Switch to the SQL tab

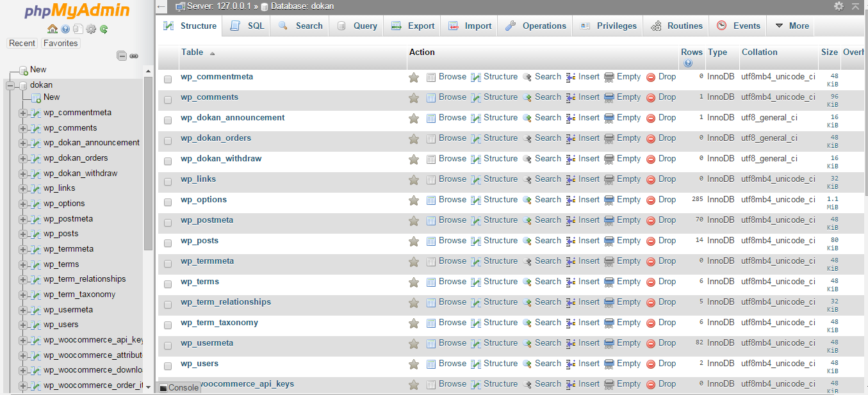click(247, 26)
